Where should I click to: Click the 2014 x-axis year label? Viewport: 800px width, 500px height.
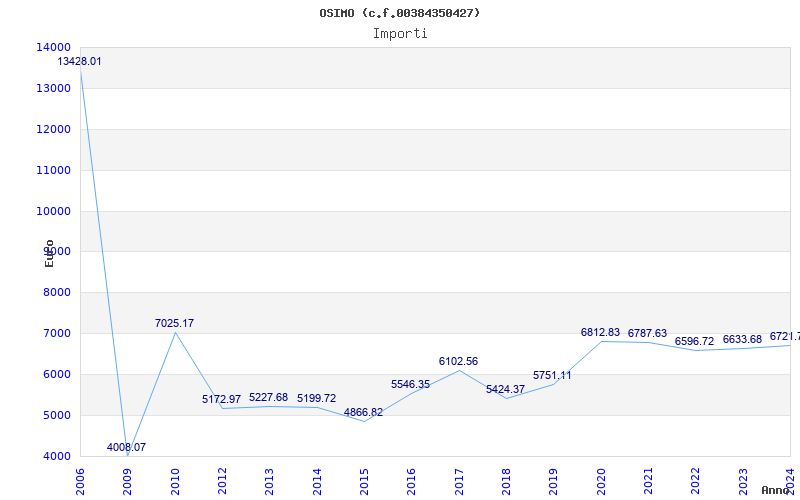coord(317,481)
